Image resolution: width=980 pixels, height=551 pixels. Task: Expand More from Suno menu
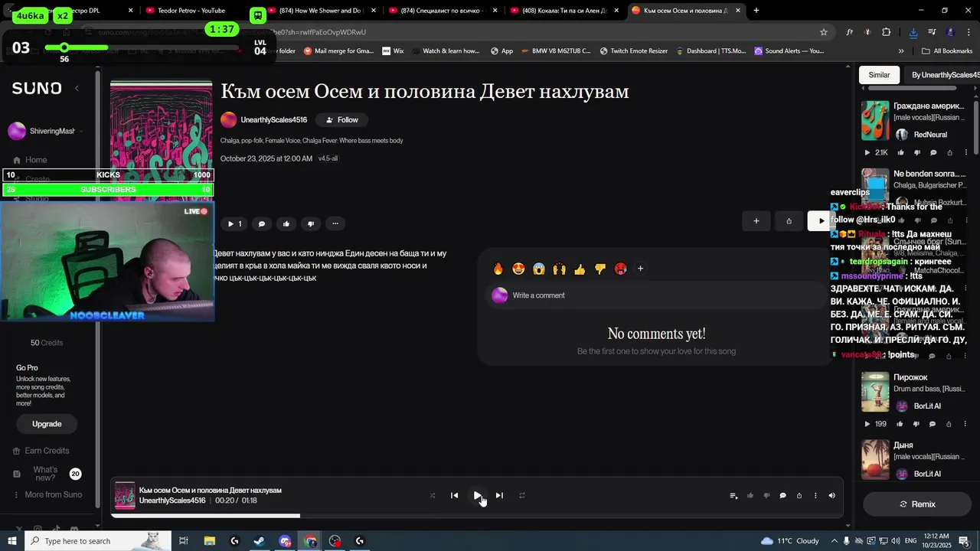click(x=53, y=495)
